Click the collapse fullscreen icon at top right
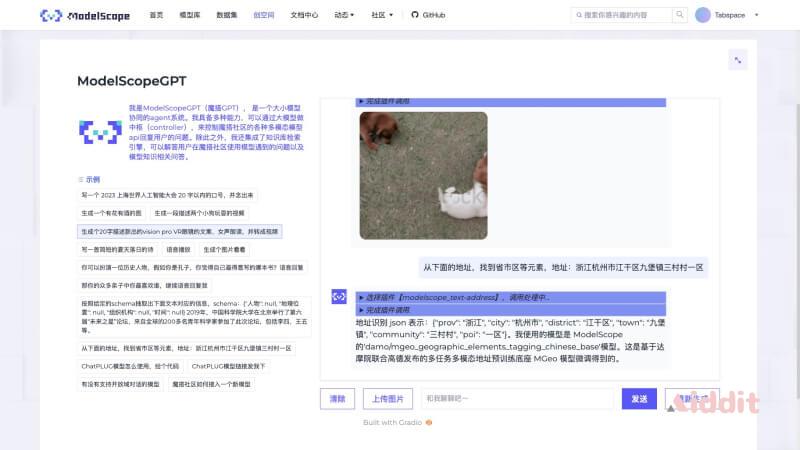 pos(738,60)
